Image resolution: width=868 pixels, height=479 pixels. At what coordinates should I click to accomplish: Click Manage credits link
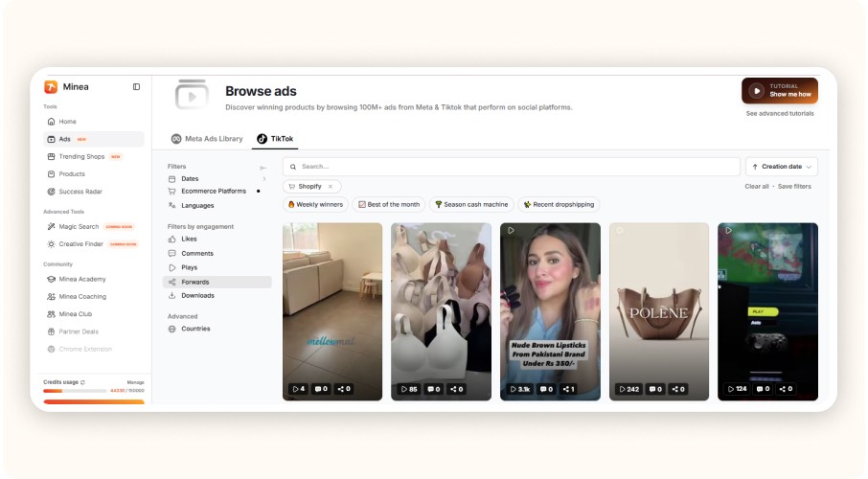pos(136,382)
